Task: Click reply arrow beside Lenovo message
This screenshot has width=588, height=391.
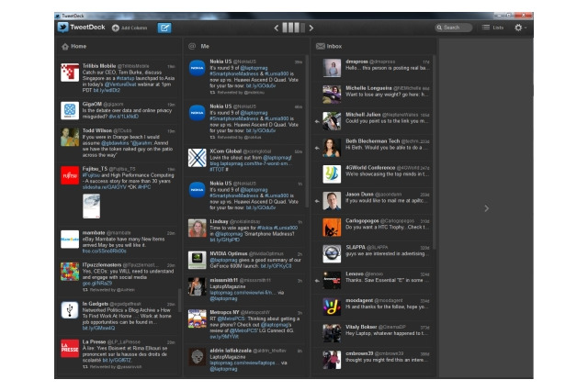Action: coord(317,281)
